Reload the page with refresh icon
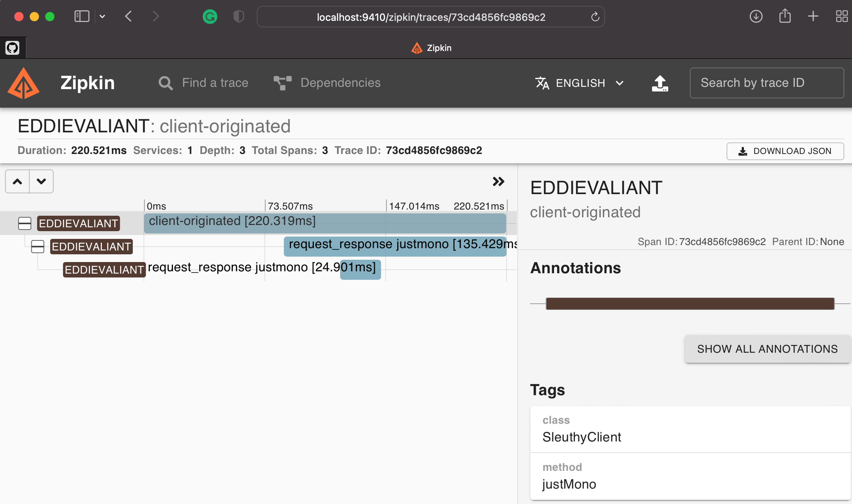 [595, 17]
